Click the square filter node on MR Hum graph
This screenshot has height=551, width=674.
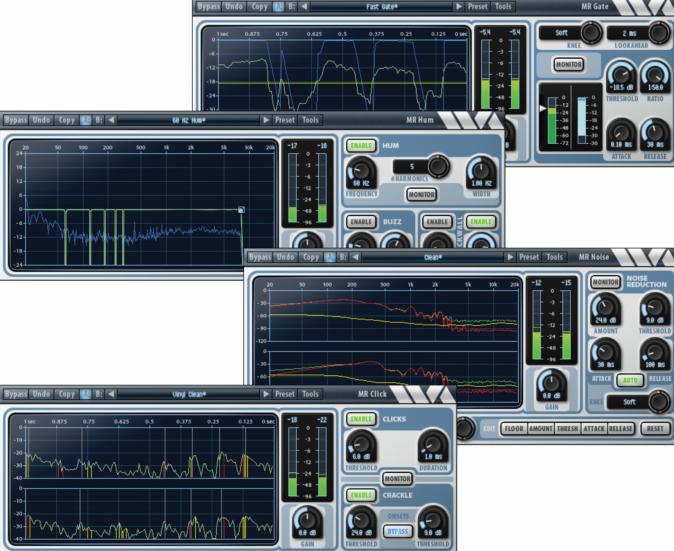pos(241,210)
